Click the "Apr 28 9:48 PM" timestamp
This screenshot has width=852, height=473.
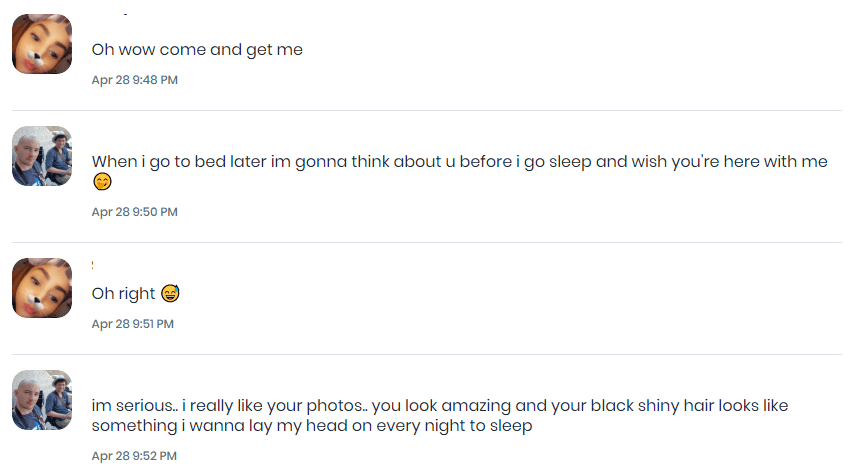point(134,80)
